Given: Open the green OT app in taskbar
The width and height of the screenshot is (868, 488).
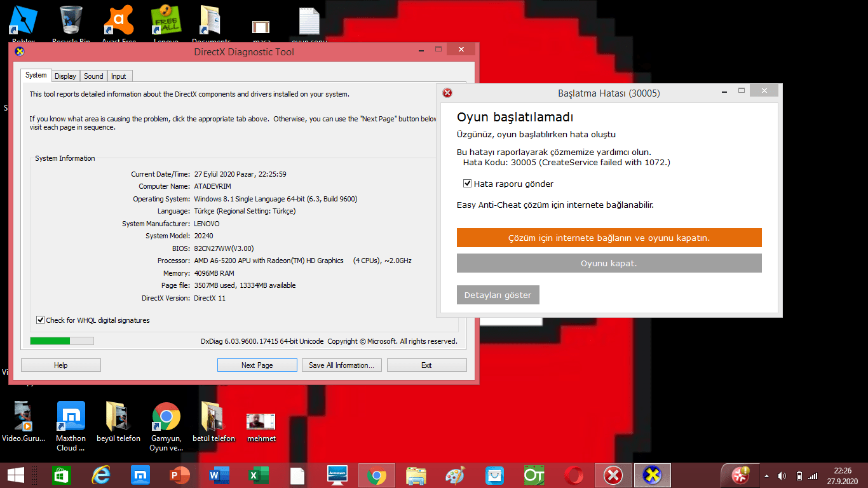Looking at the screenshot, I should pos(534,475).
